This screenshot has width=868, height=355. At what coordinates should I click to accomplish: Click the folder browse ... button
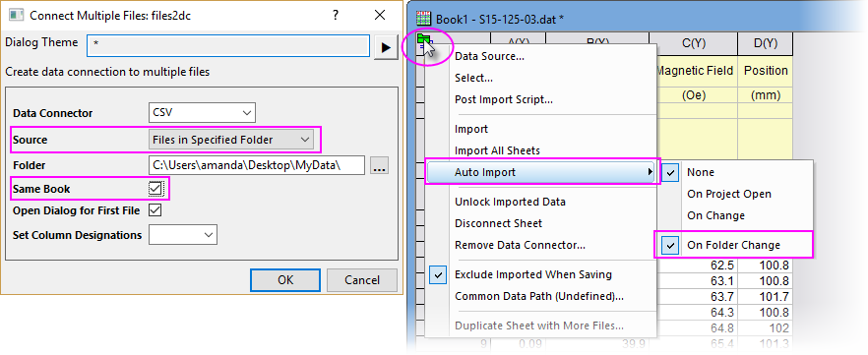click(x=380, y=165)
